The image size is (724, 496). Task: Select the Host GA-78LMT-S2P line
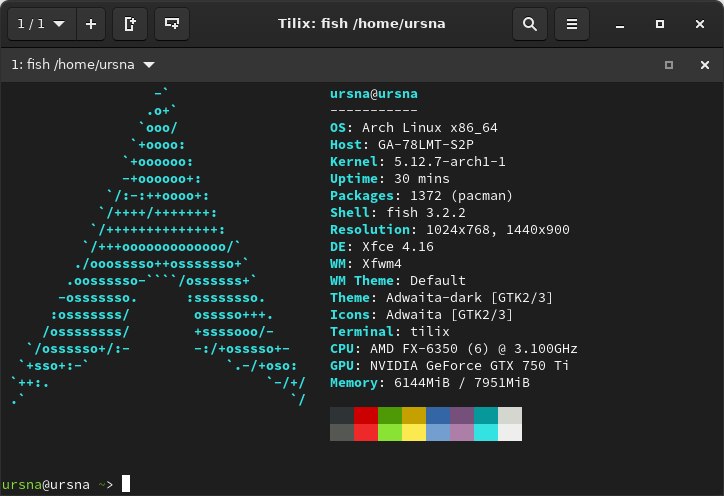click(x=402, y=145)
